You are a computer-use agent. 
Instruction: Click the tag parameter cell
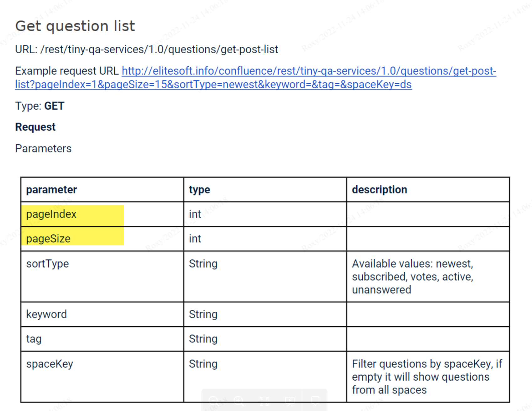[34, 339]
